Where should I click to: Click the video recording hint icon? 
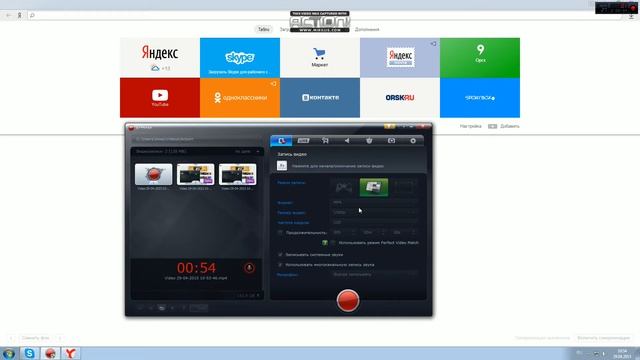click(x=282, y=166)
